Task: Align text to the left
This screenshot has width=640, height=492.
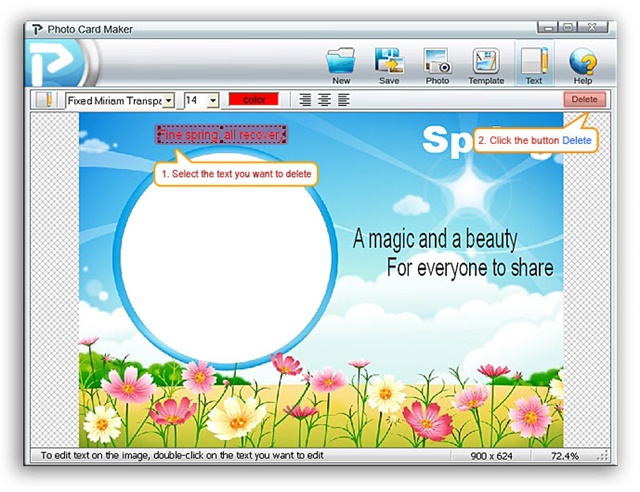Action: 306,100
